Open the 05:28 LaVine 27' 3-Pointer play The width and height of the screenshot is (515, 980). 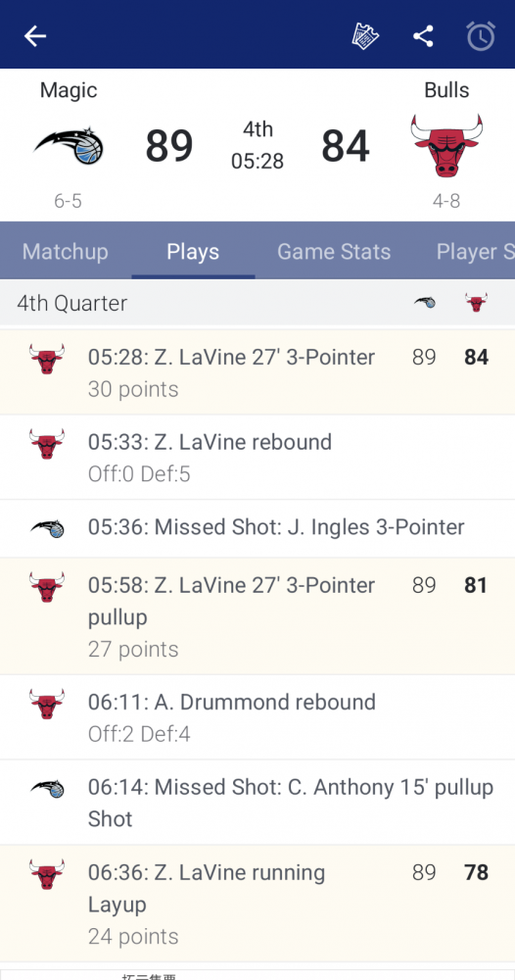257,371
